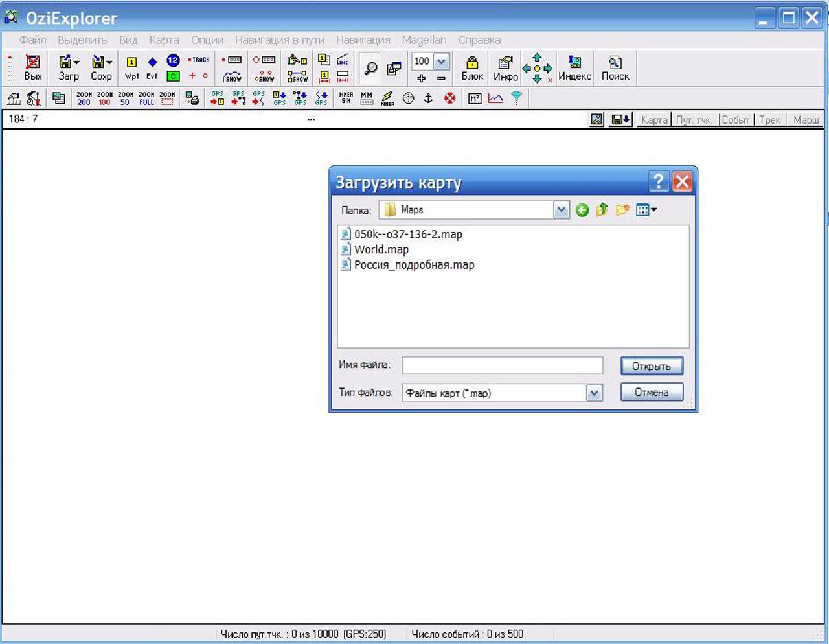Click the blue circle 12 icon

click(173, 60)
